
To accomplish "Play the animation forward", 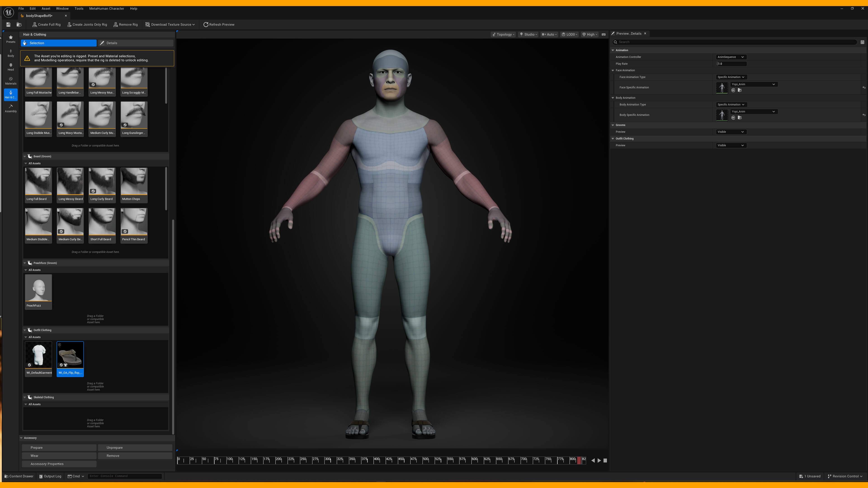I will (599, 460).
